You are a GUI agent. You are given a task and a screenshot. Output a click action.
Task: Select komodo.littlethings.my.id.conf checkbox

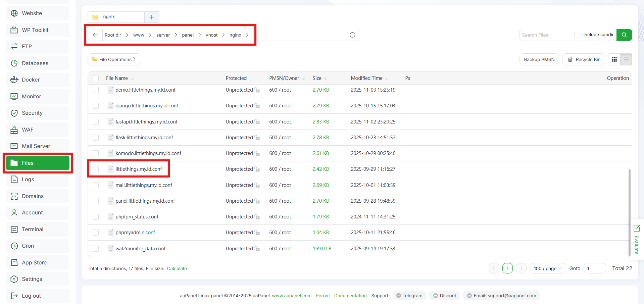[96, 153]
